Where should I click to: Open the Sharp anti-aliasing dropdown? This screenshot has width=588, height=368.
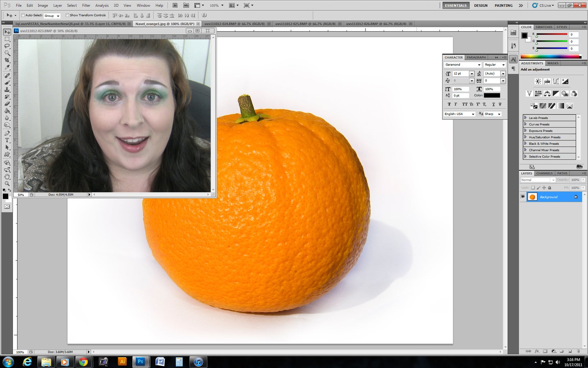[x=499, y=114]
